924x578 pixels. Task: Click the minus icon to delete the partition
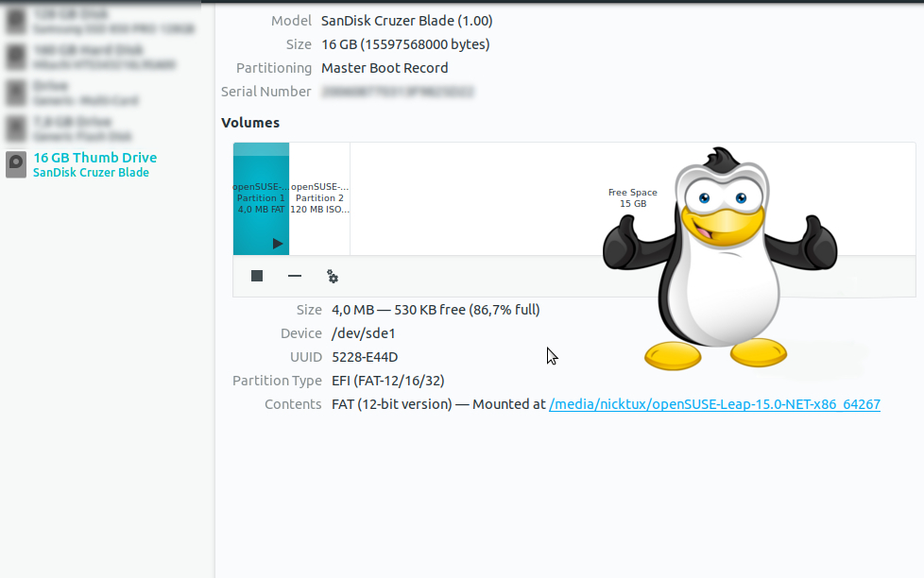(295, 276)
